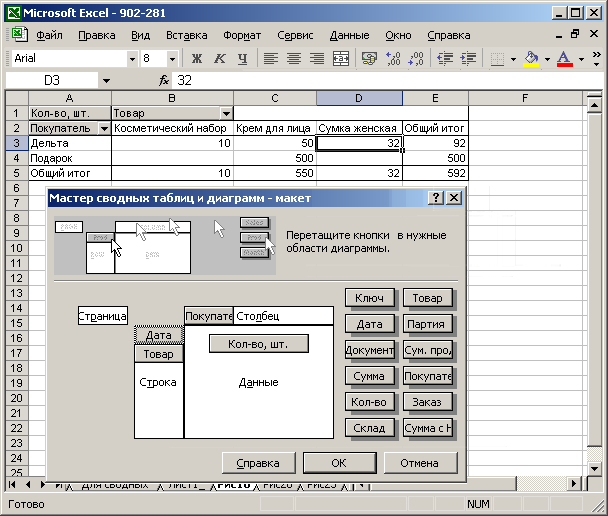The image size is (608, 516).
Task: Open the Товар field filter dropdown
Action: tap(226, 114)
